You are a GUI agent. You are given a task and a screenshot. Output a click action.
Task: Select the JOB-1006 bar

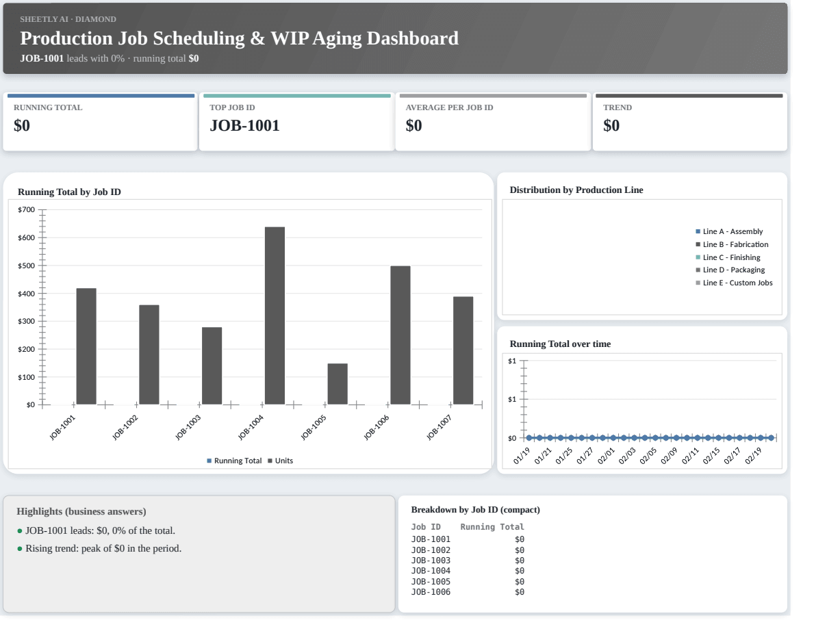tap(400, 335)
